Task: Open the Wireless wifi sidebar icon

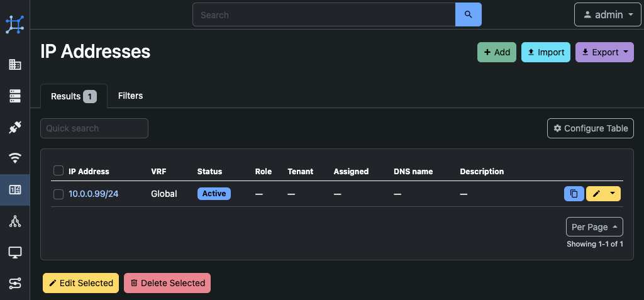Action: [15, 158]
